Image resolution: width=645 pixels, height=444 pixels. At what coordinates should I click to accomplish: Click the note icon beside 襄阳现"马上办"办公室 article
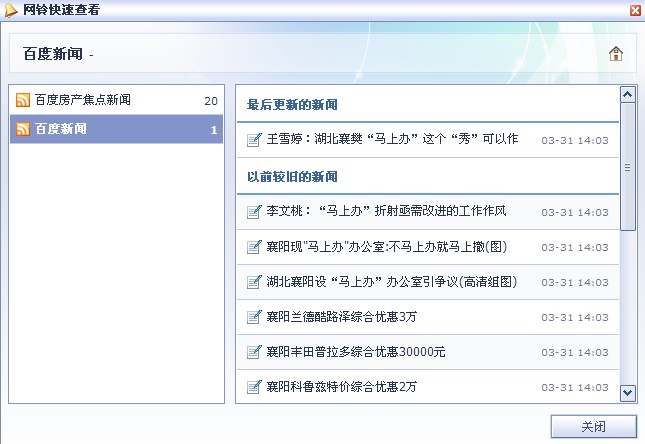254,247
